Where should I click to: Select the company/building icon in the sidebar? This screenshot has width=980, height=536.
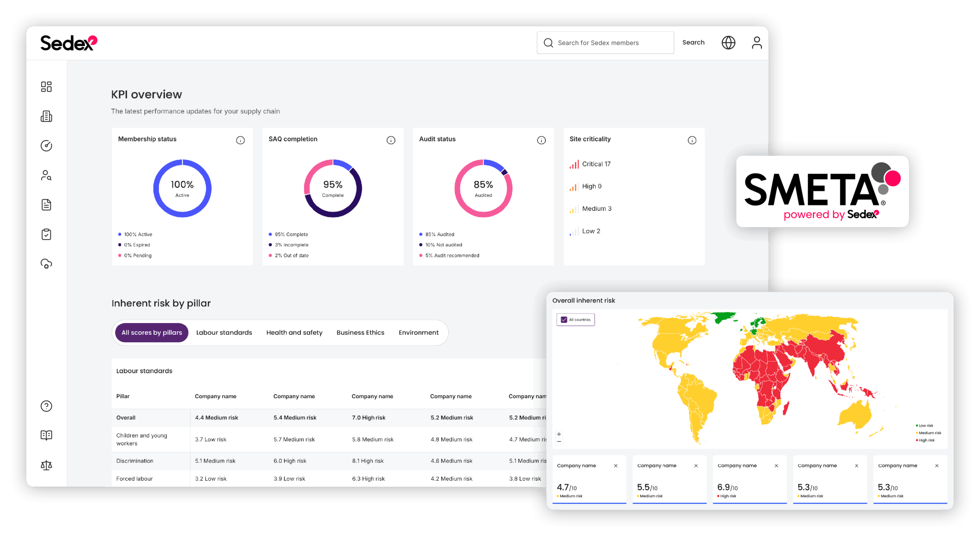46,116
